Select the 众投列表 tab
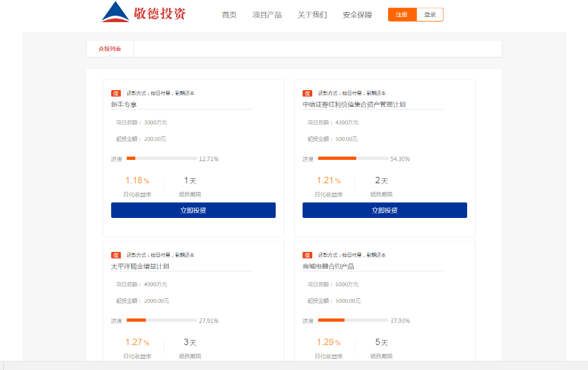The height and width of the screenshot is (370, 588). coord(110,49)
